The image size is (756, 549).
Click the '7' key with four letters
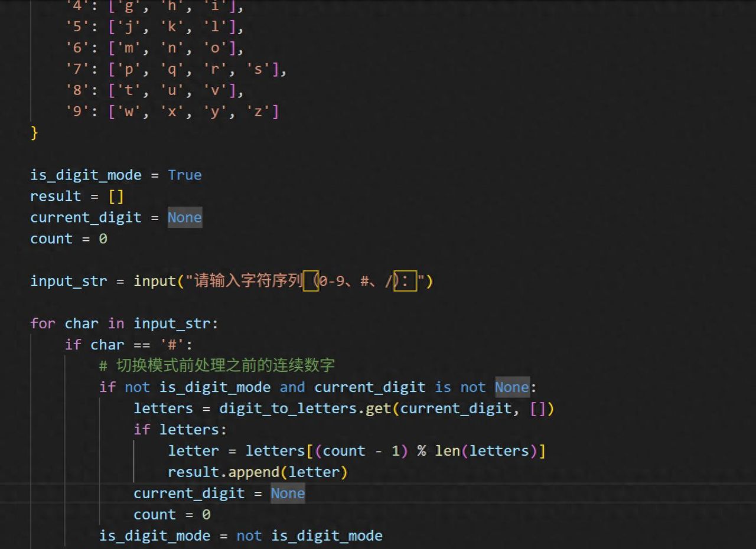(x=76, y=69)
